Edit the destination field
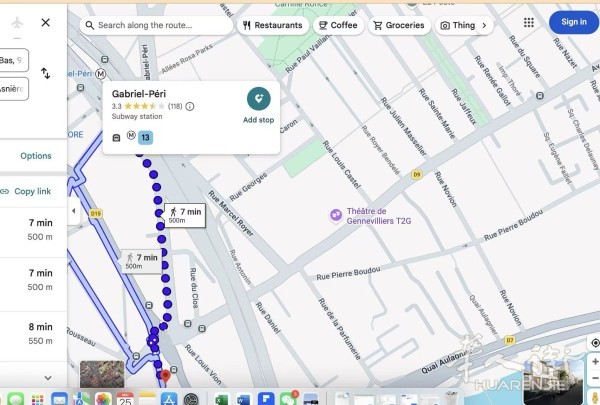 tap(14, 89)
